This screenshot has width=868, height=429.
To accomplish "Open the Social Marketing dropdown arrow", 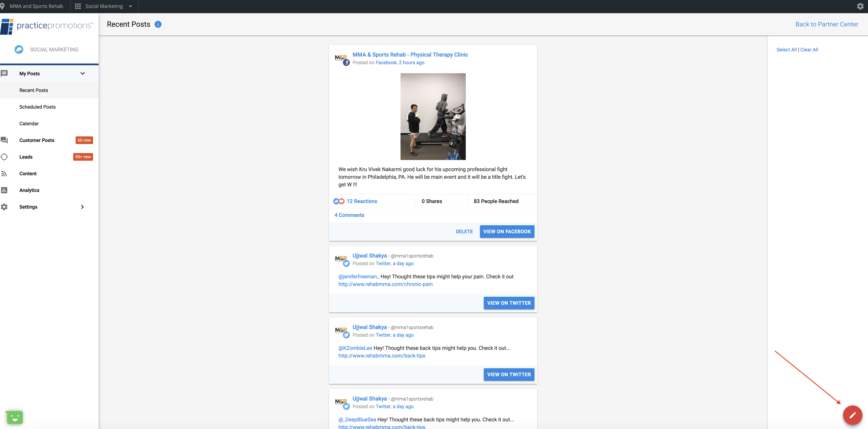I will 130,6.
